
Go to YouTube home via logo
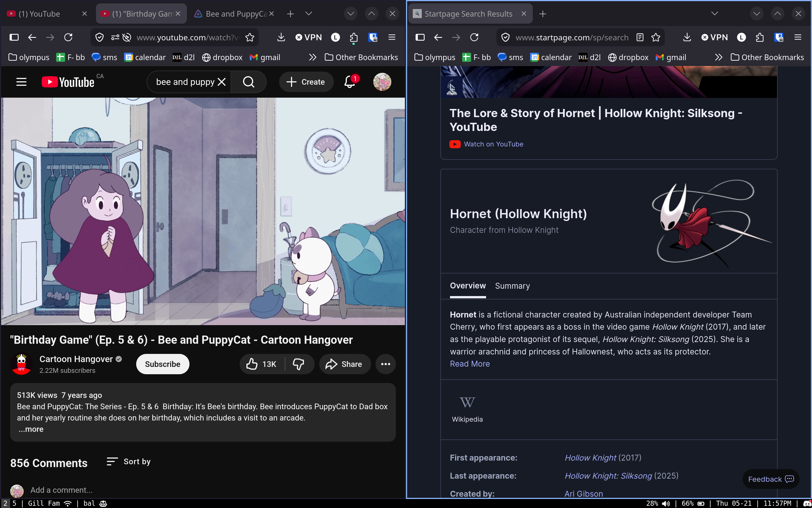point(68,82)
